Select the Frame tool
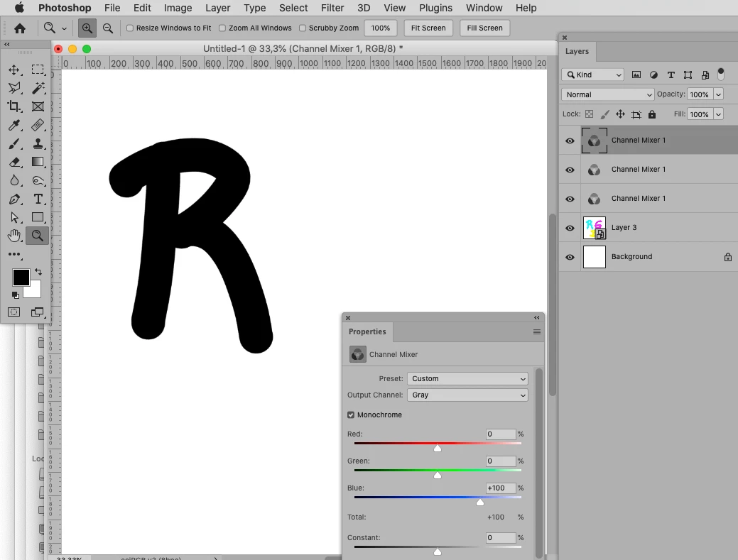This screenshot has height=560, width=738. click(x=38, y=106)
